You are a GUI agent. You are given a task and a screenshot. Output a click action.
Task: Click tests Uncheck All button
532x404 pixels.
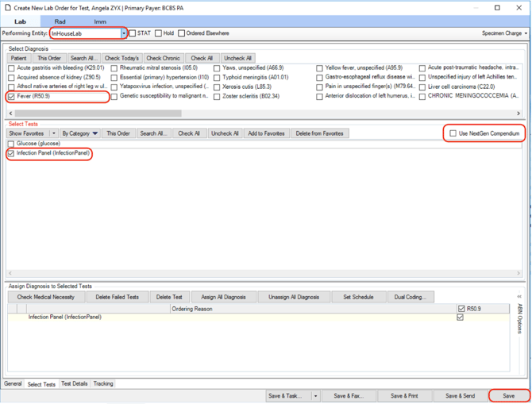225,133
